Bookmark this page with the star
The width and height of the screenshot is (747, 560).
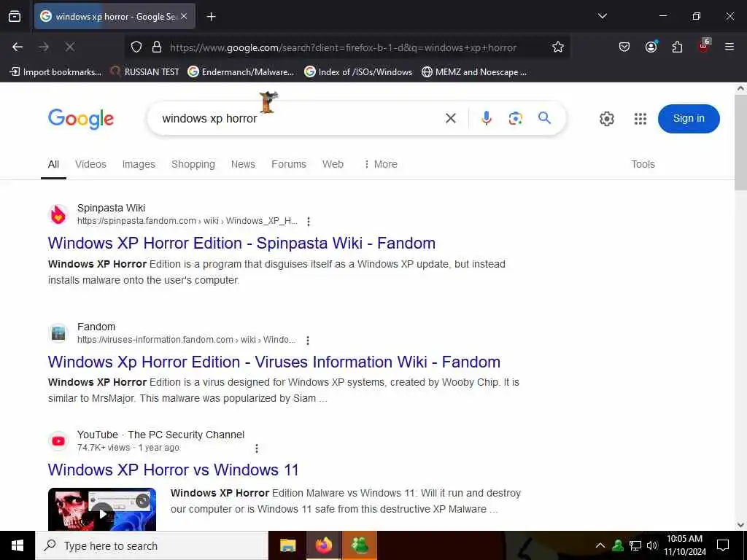click(558, 47)
